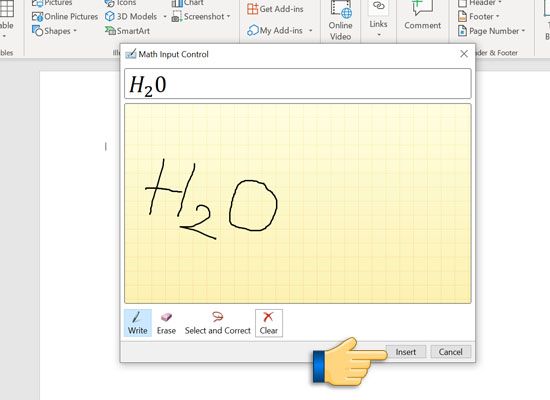The width and height of the screenshot is (550, 400).
Task: Open My Add-ins
Action: [275, 31]
